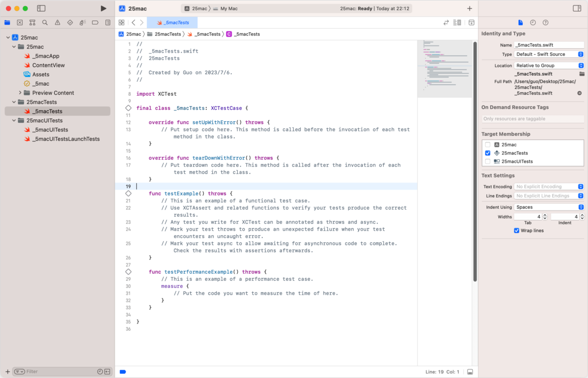588x378 pixels.
Task: Click the Tab width stepper
Action: click(x=545, y=217)
